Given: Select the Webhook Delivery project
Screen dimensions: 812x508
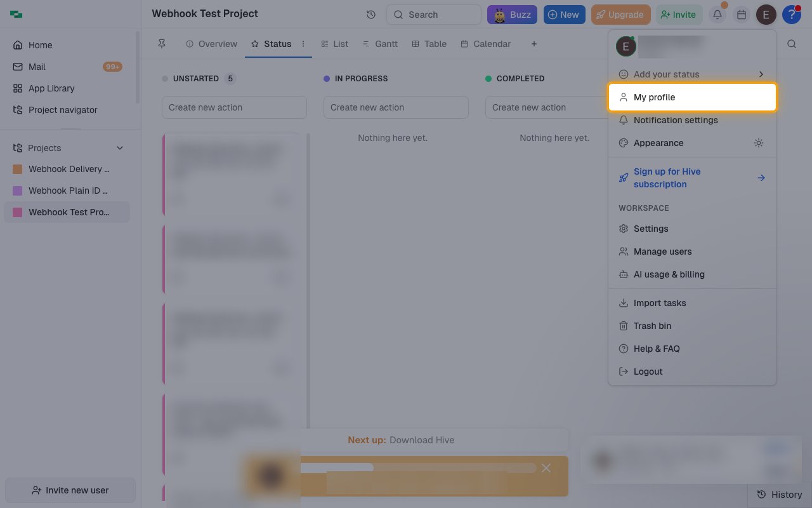Looking at the screenshot, I should pos(67,169).
